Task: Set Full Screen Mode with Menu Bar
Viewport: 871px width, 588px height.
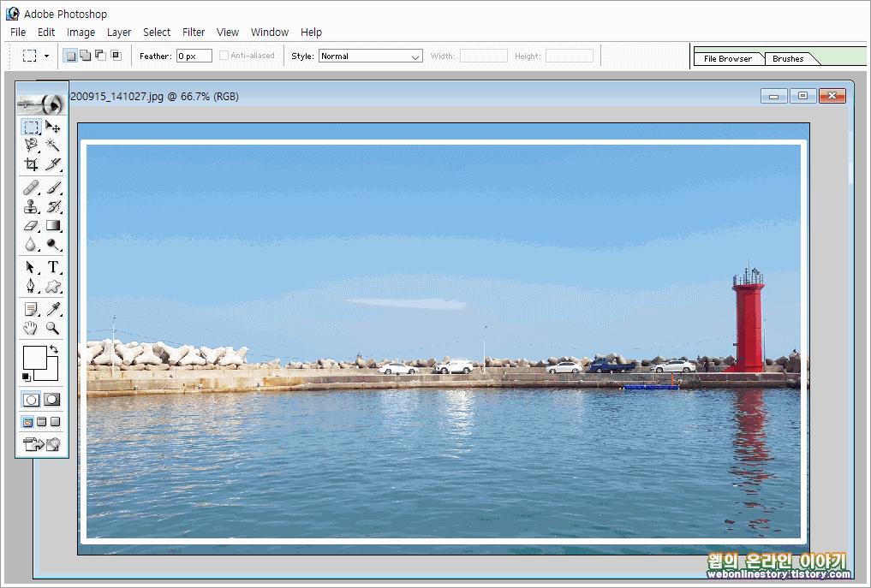Action: click(42, 422)
